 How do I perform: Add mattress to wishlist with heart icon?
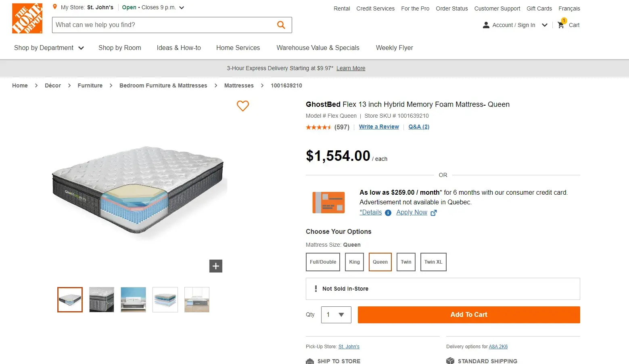[x=242, y=106]
